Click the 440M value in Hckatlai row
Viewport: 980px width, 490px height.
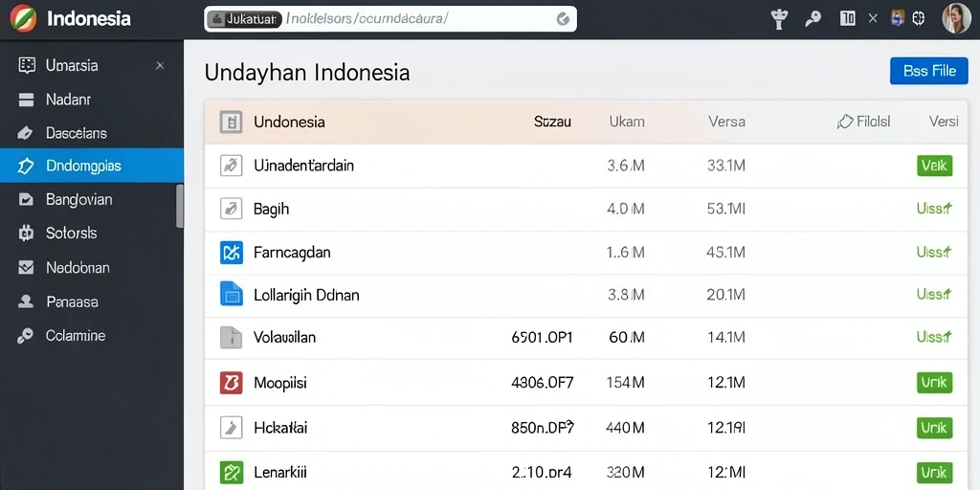[625, 428]
